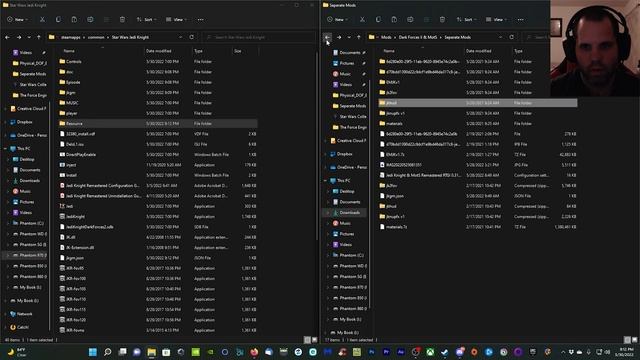Open recent locations dropdown in Star Wars Jedi Knight window
This screenshot has width=640, height=360.
tap(29, 37)
